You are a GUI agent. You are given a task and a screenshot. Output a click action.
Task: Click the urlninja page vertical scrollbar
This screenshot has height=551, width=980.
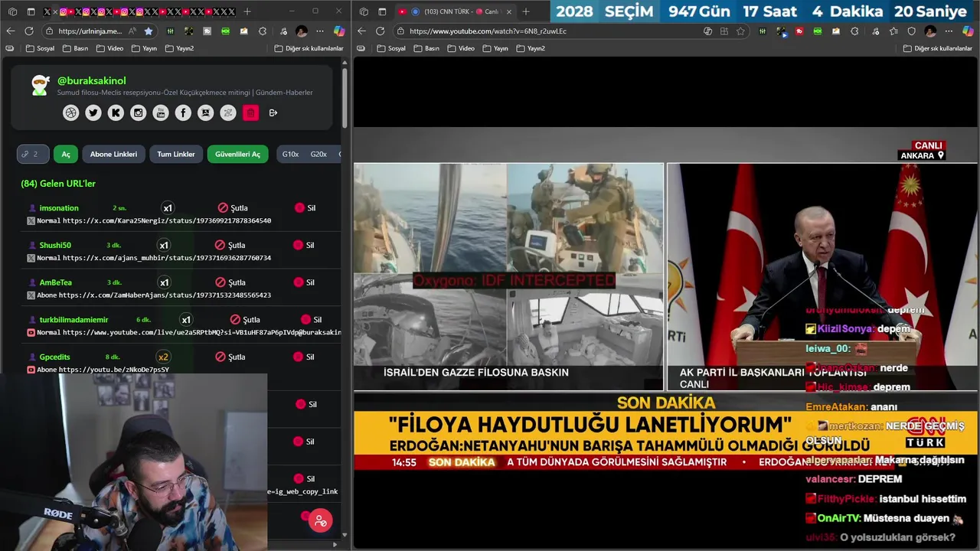point(345,99)
